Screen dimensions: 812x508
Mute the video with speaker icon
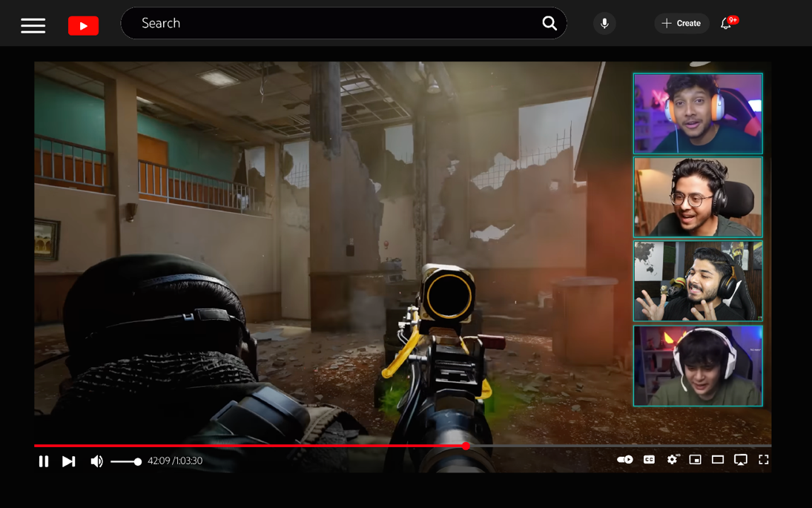tap(97, 461)
